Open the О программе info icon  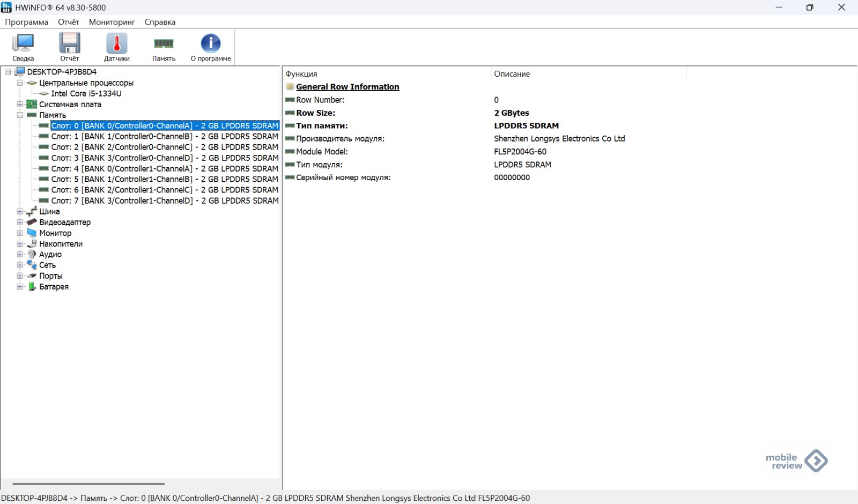point(211,47)
